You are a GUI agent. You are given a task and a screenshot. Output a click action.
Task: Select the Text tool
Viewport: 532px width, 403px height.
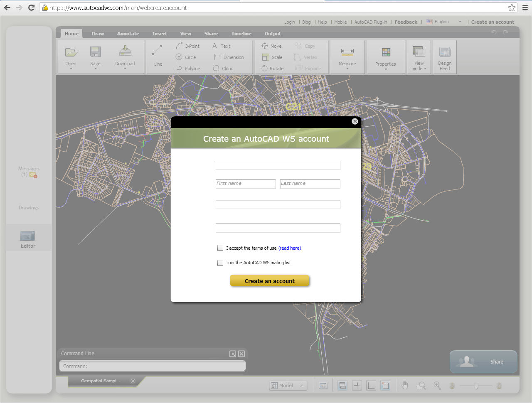221,46
